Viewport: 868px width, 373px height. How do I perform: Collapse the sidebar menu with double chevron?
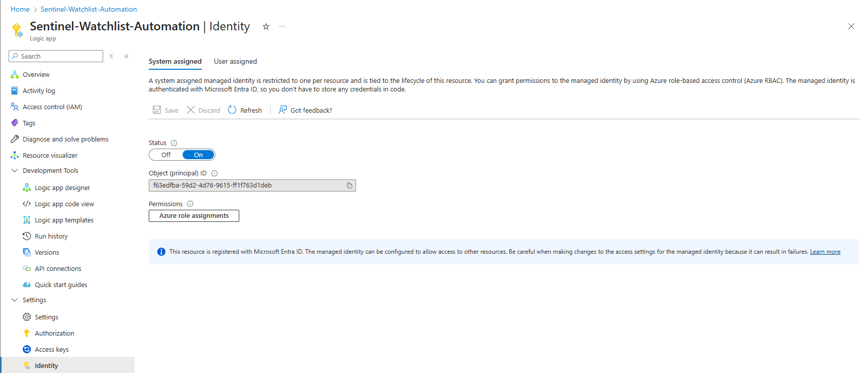(126, 56)
